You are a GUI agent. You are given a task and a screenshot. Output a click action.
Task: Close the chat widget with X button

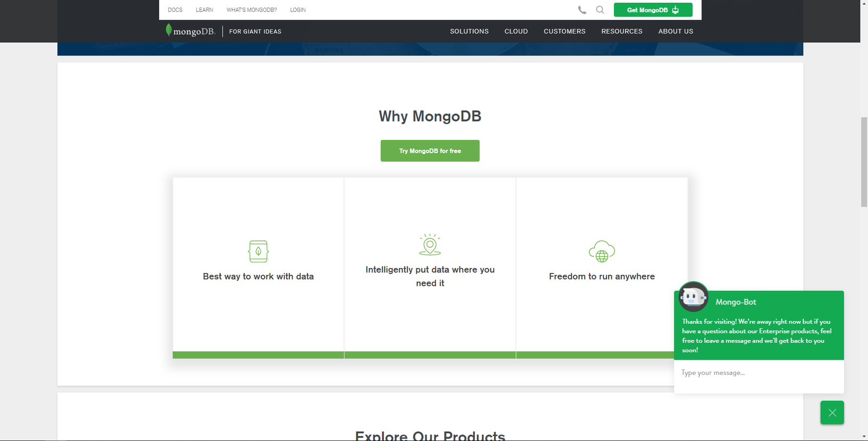(832, 413)
